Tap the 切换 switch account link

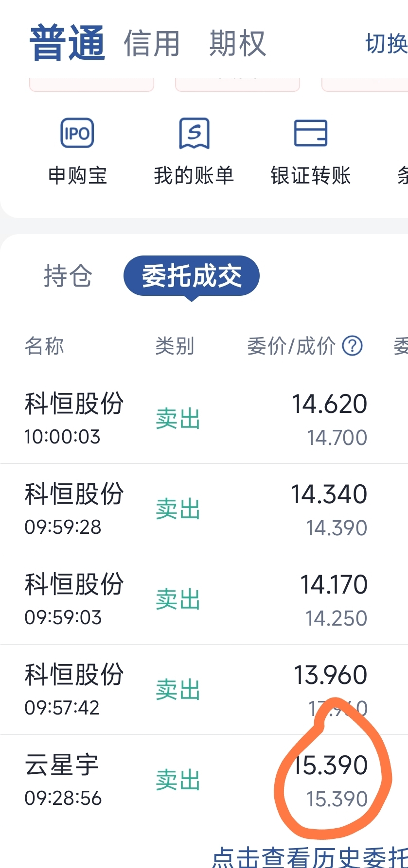pyautogui.click(x=386, y=44)
